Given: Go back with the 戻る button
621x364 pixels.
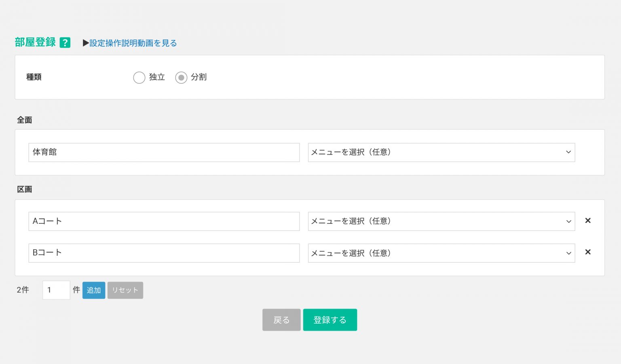Looking at the screenshot, I should pyautogui.click(x=281, y=320).
